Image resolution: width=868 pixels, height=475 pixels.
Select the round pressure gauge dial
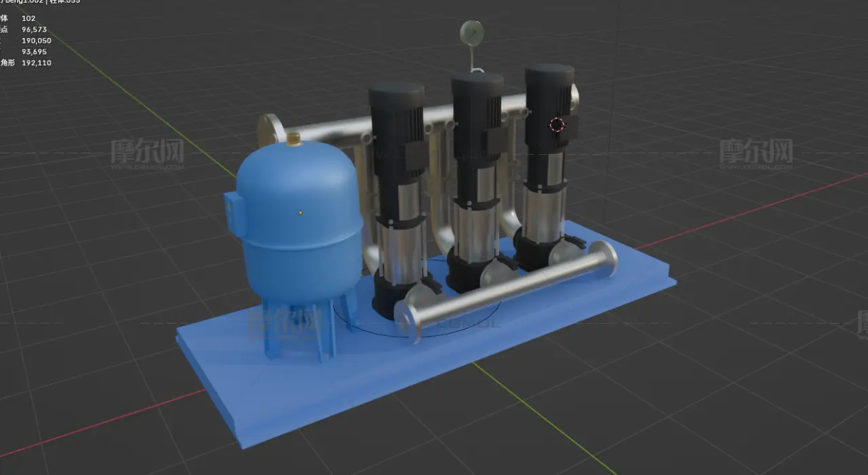click(471, 32)
